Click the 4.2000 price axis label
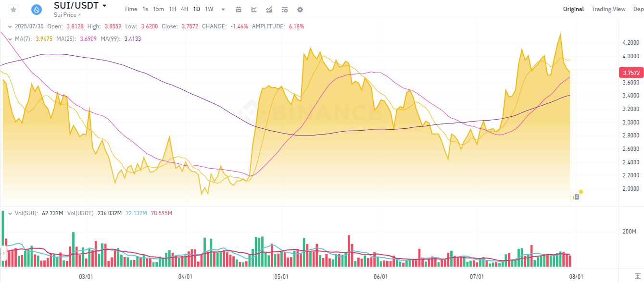Viewport: 644px width, 283px height. click(x=631, y=43)
